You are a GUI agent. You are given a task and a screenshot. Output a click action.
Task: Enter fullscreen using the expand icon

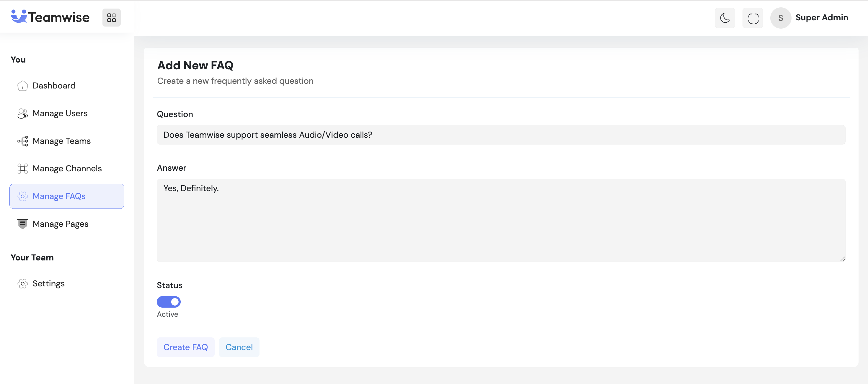click(753, 18)
